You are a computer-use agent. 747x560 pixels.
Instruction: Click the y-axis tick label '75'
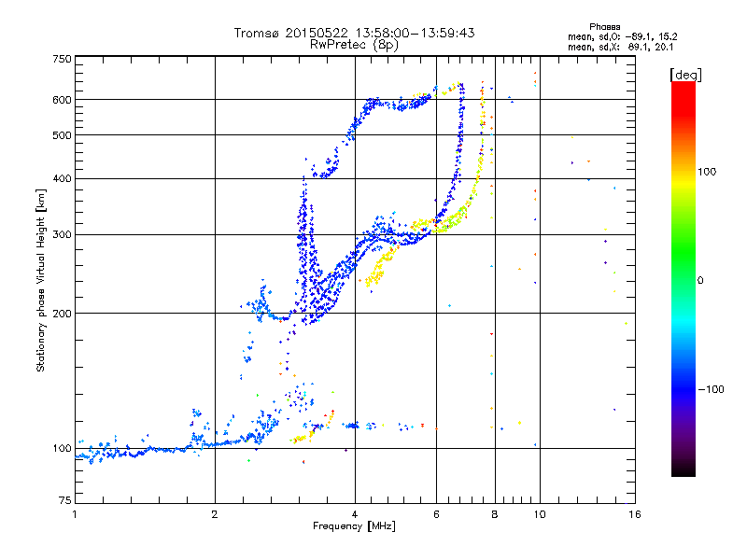tap(65, 500)
